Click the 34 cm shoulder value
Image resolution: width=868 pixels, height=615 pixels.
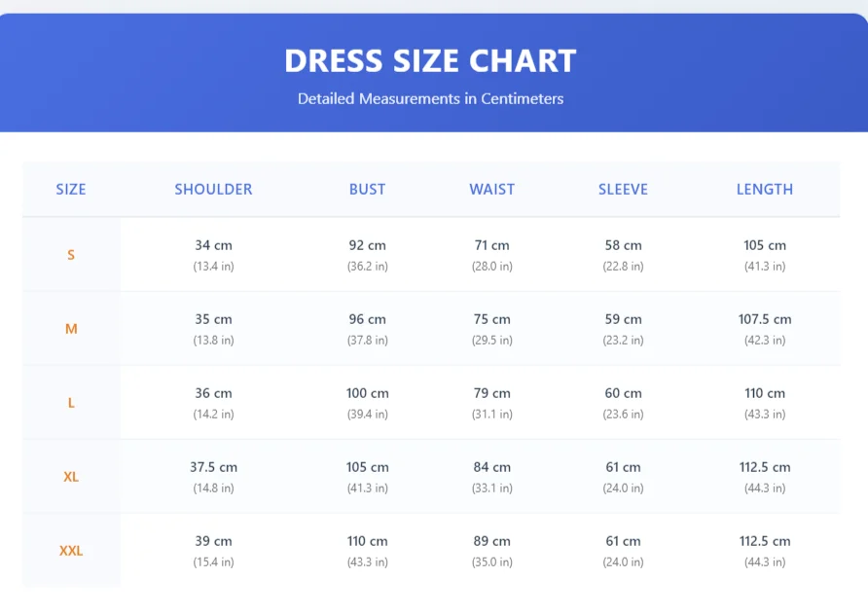point(213,245)
